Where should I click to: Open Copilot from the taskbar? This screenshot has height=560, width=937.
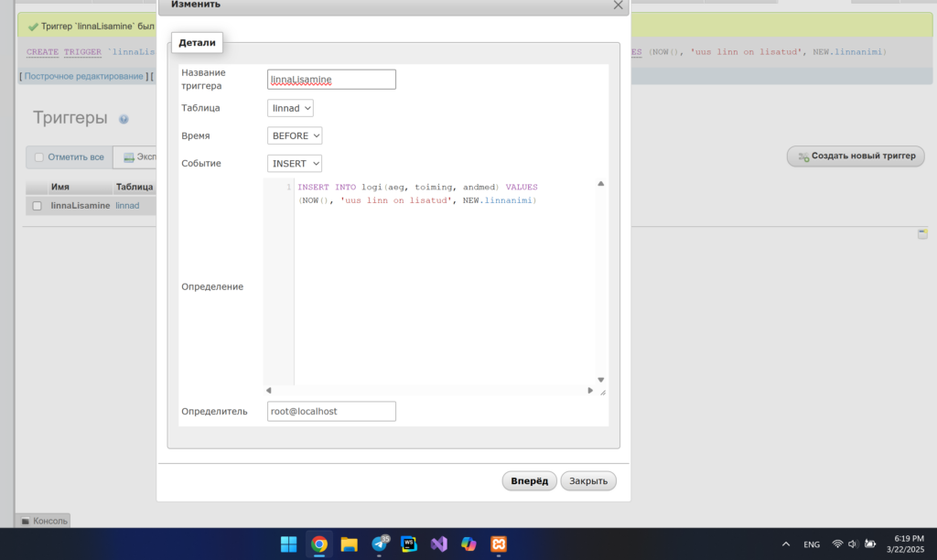point(469,544)
